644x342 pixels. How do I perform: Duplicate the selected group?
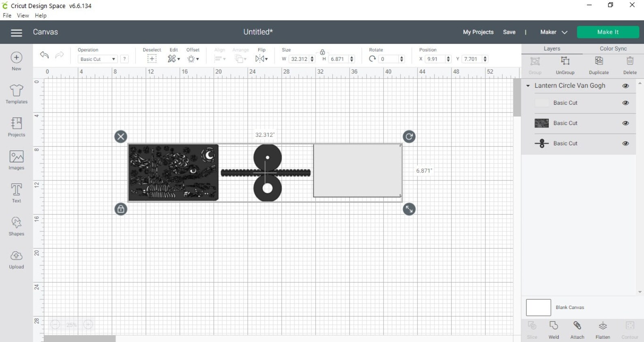pyautogui.click(x=599, y=65)
